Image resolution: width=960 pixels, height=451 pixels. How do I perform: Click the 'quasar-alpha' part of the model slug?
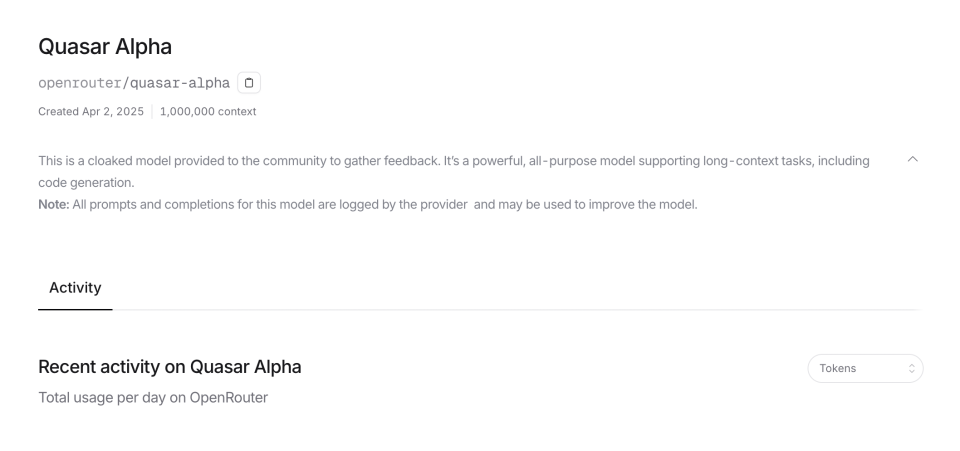click(x=179, y=82)
